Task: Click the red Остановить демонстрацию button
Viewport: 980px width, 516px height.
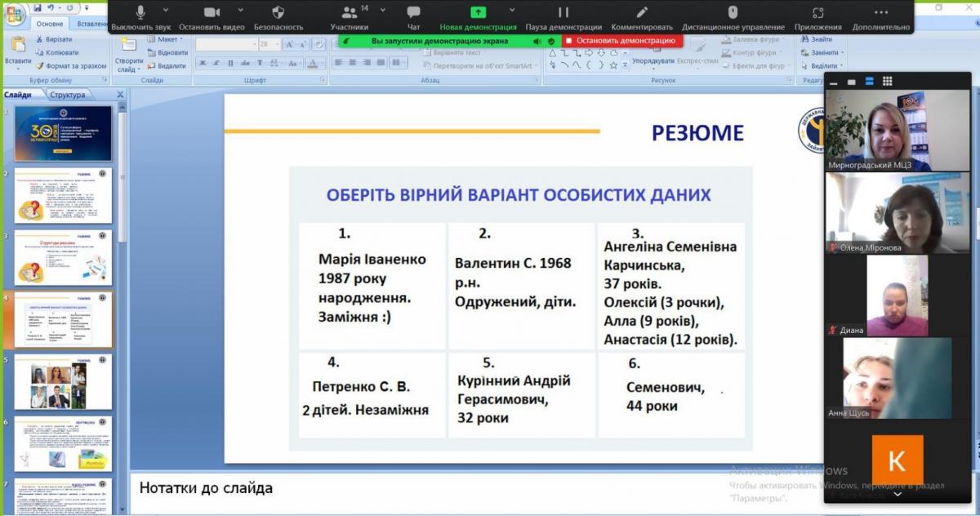Action: (x=621, y=40)
